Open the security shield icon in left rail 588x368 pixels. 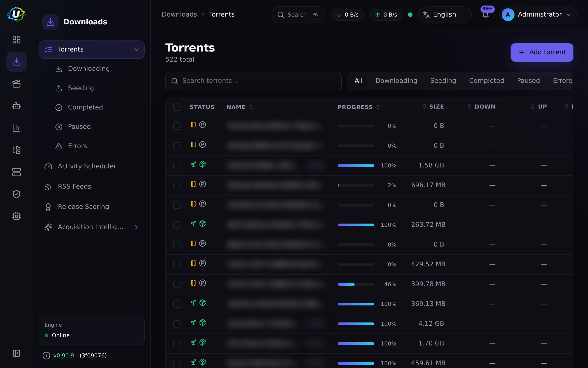pos(16,194)
